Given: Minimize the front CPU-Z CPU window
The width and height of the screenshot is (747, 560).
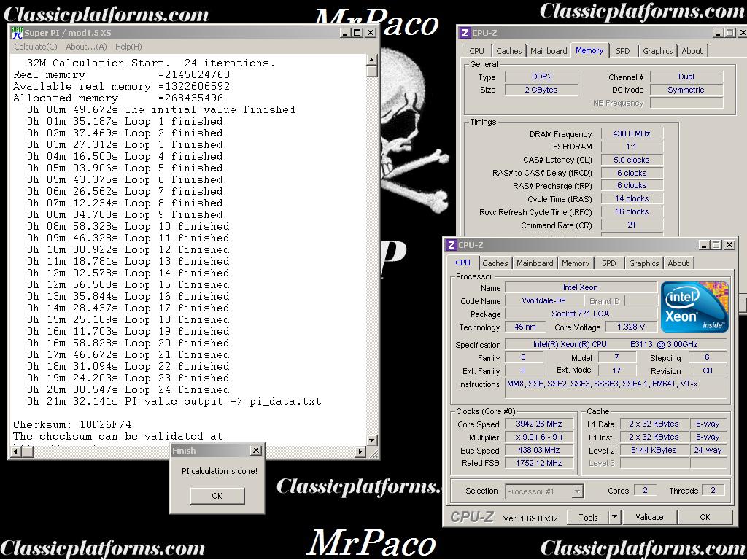Looking at the screenshot, I should [x=705, y=245].
